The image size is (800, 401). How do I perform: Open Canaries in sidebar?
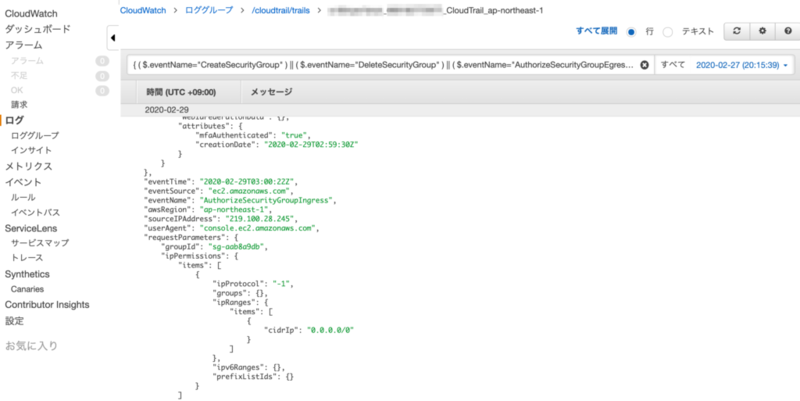point(27,289)
